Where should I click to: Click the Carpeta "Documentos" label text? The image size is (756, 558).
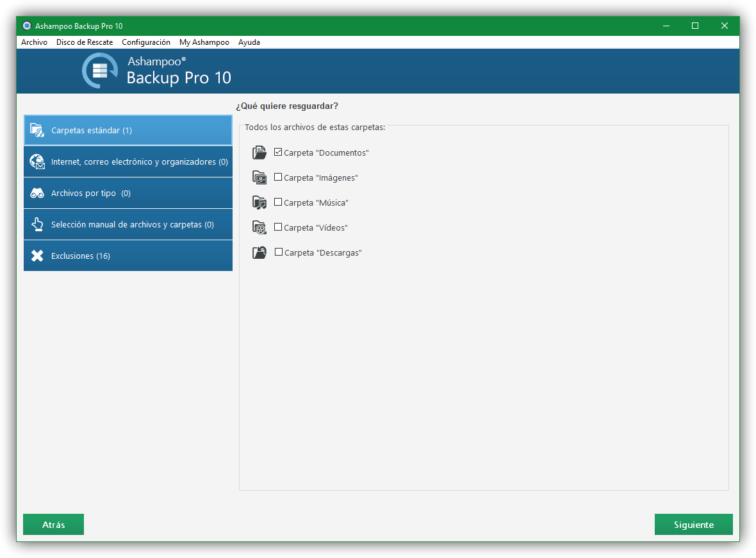point(326,153)
